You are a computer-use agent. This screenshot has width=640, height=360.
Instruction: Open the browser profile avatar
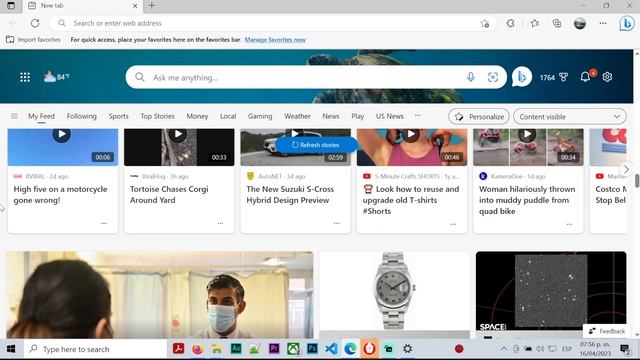(x=580, y=23)
